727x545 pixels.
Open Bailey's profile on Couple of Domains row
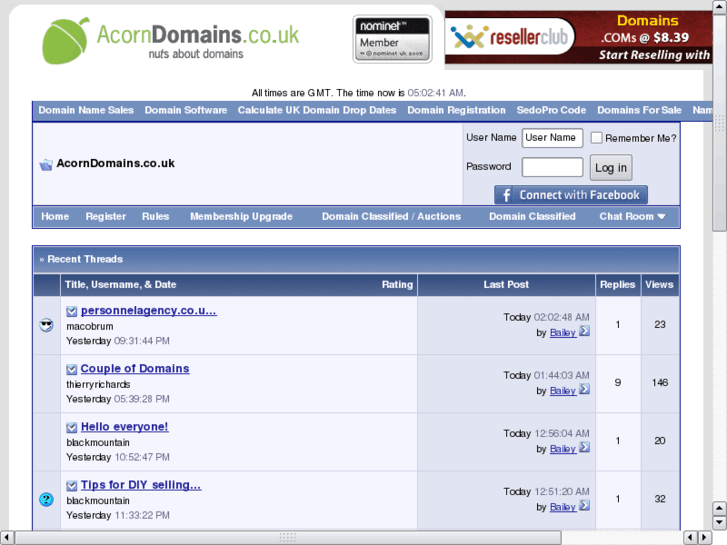tap(563, 391)
